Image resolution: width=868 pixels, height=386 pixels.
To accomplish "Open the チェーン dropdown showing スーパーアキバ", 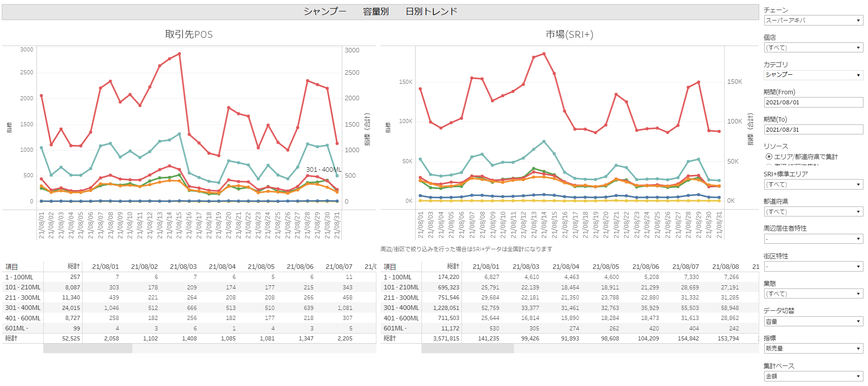I will pos(813,21).
